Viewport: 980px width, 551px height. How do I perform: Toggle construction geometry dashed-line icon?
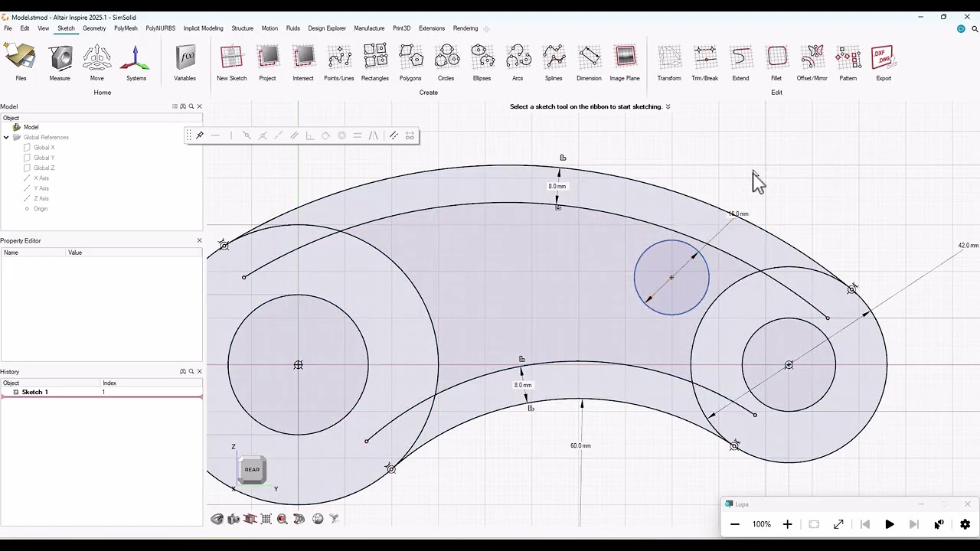point(394,135)
